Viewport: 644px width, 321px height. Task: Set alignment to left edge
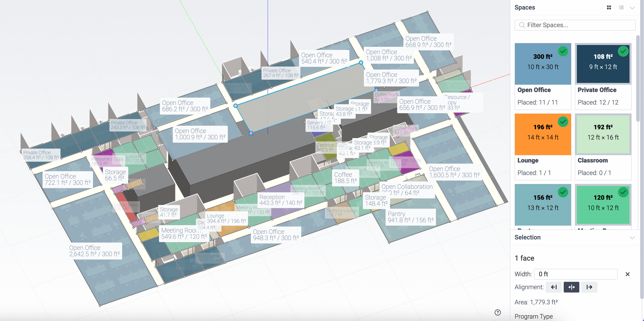pyautogui.click(x=554, y=287)
